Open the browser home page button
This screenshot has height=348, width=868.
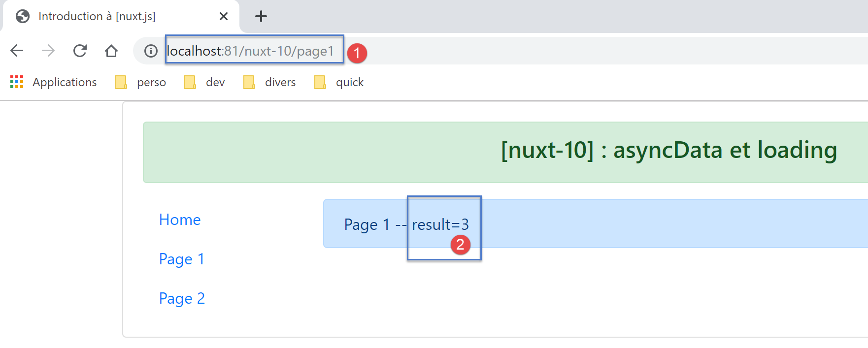coord(111,51)
